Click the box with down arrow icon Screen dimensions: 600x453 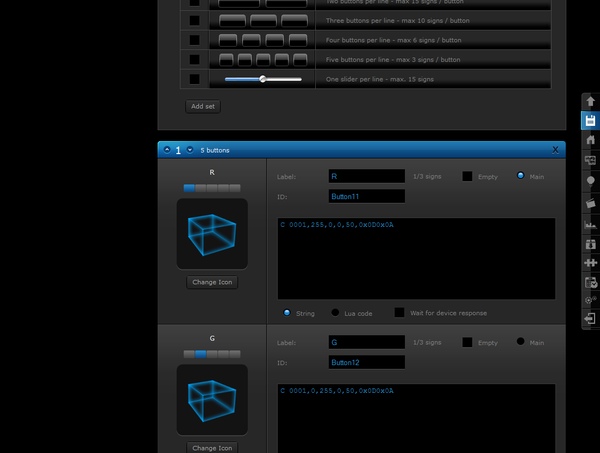coord(590,244)
